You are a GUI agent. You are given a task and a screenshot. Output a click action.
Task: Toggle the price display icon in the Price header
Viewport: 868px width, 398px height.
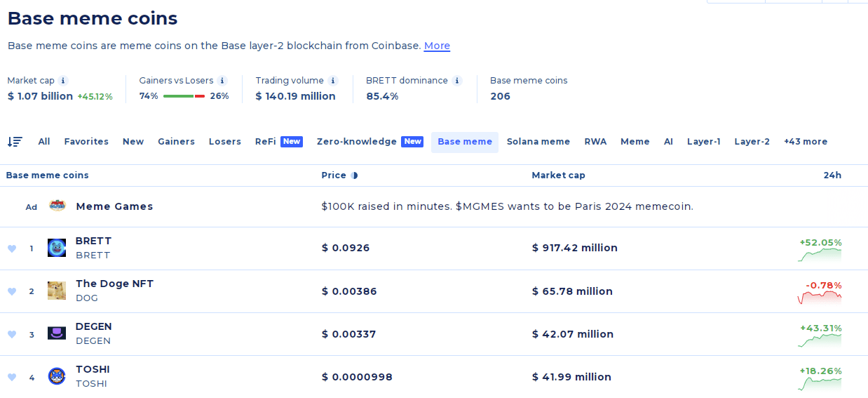(354, 175)
